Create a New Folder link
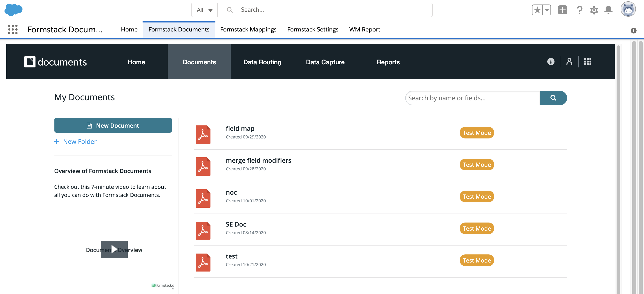Viewport: 644px width, 294px height. click(x=80, y=142)
